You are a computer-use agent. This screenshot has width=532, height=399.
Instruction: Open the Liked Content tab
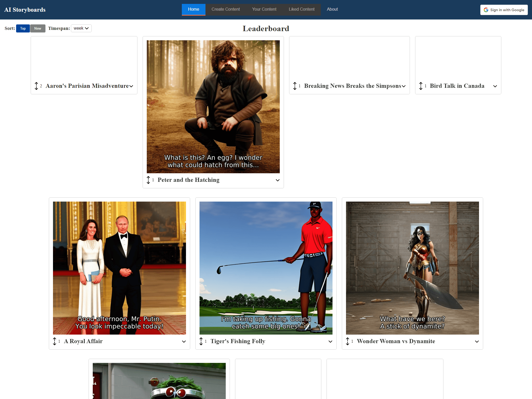[x=302, y=9]
